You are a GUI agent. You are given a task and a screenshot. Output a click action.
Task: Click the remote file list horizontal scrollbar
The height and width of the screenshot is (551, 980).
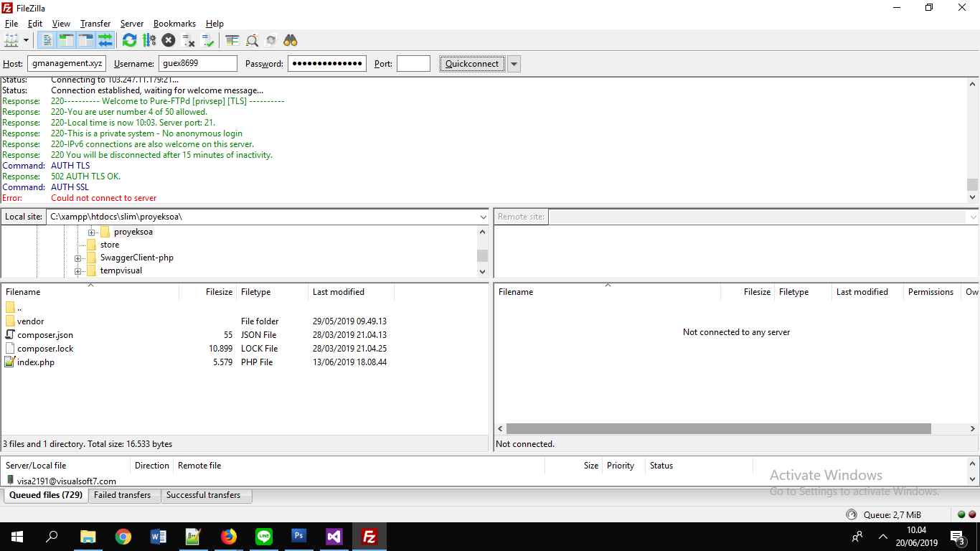click(x=718, y=428)
